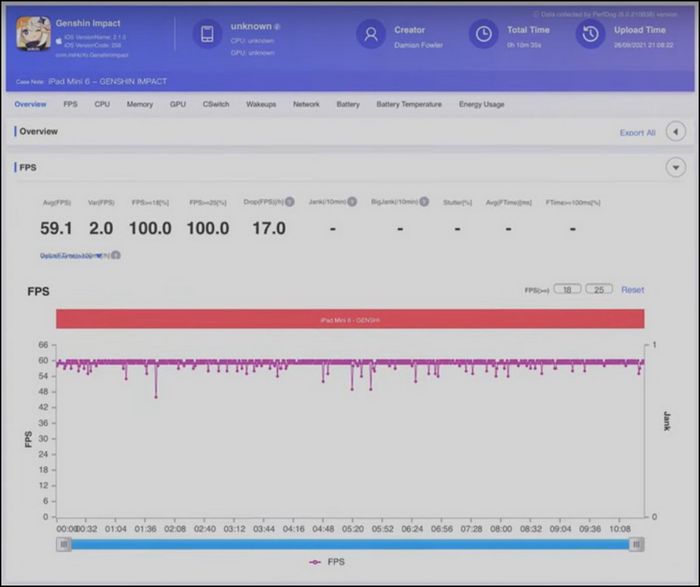Open the Battery tab

348,104
